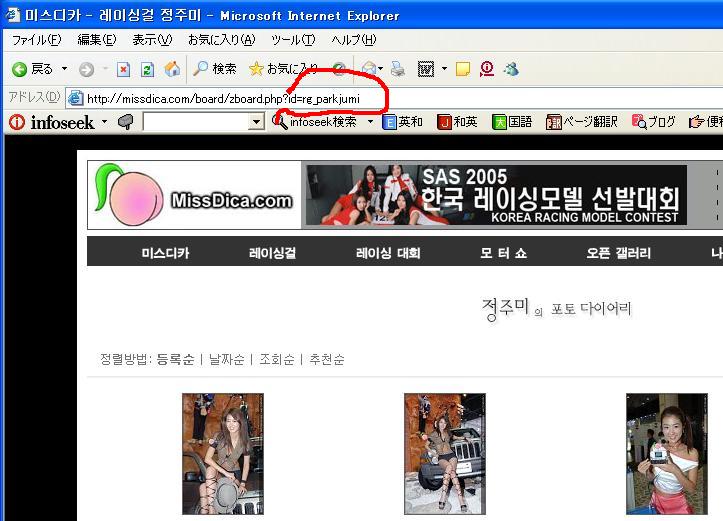Click the MSN Messenger icon
This screenshot has height=521, width=723.
pyautogui.click(x=512, y=69)
